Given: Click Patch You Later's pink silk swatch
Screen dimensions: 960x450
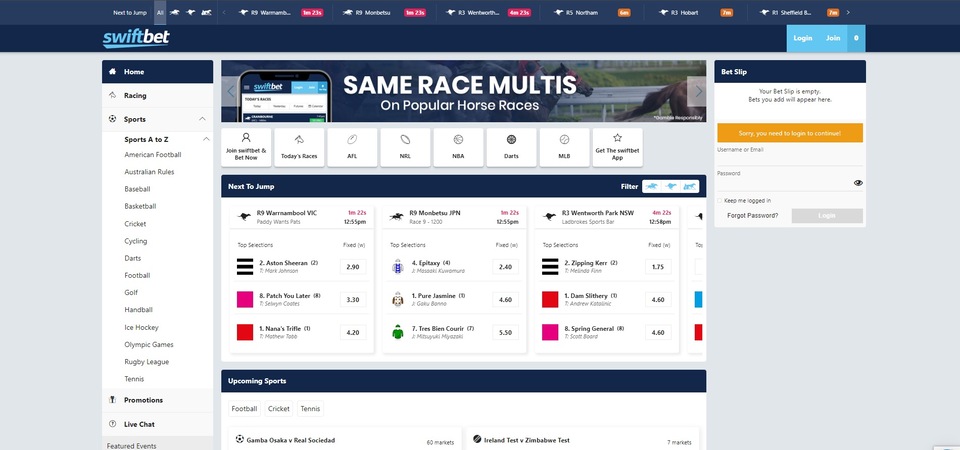Looking at the screenshot, I should (x=245, y=299).
